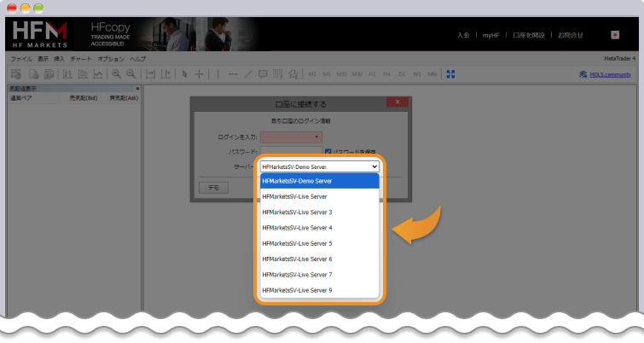644x343 pixels.
Task: Click the zoom out magnifier
Action: (x=131, y=74)
